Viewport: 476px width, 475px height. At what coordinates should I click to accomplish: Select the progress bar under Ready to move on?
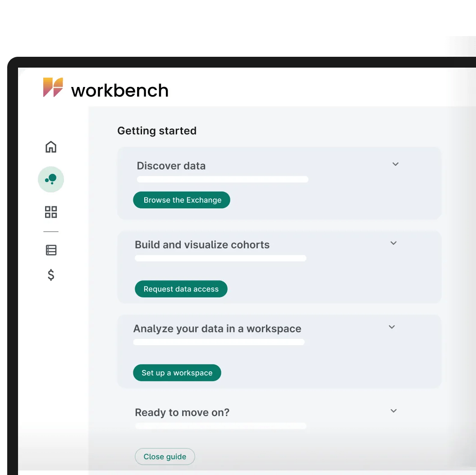click(x=220, y=425)
